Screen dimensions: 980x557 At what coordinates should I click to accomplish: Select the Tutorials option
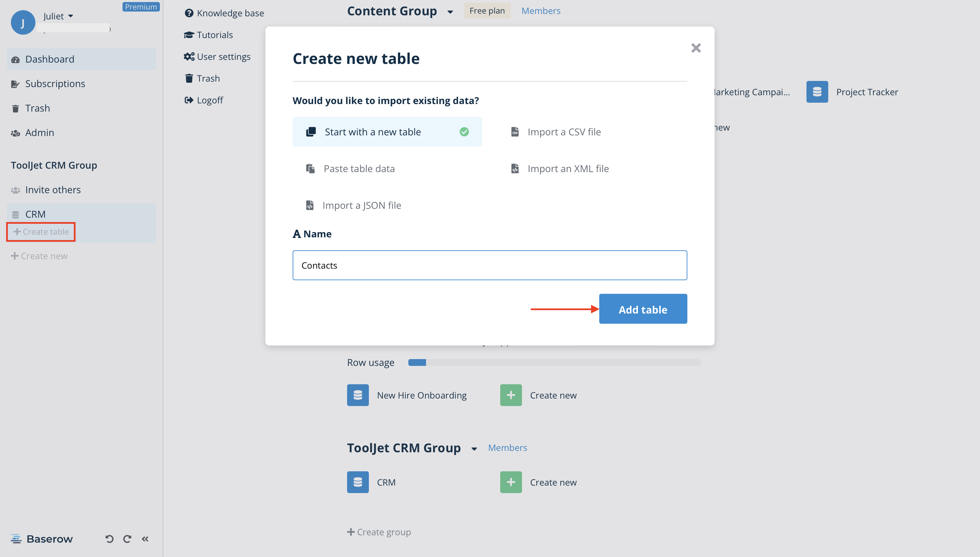pyautogui.click(x=214, y=34)
